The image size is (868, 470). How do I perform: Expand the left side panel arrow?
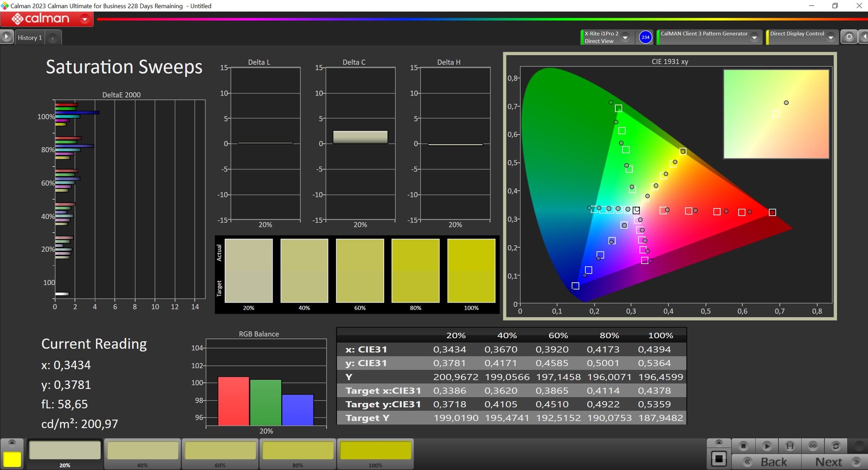(6, 37)
